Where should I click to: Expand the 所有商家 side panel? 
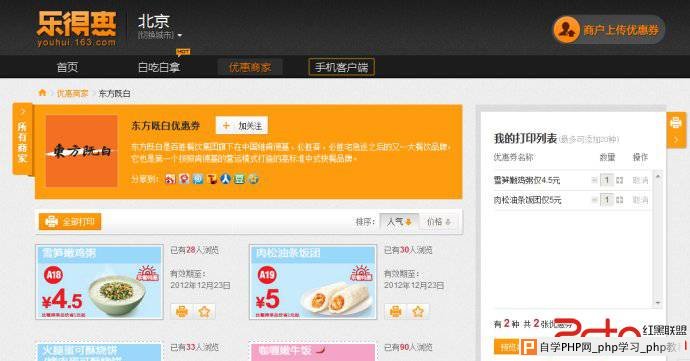pos(22,139)
